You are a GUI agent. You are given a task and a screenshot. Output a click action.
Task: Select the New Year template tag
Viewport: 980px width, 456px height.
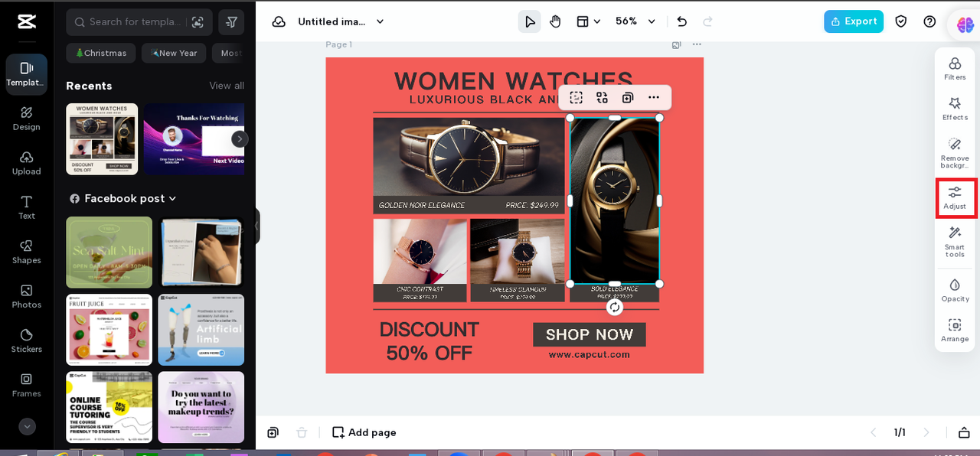(174, 53)
